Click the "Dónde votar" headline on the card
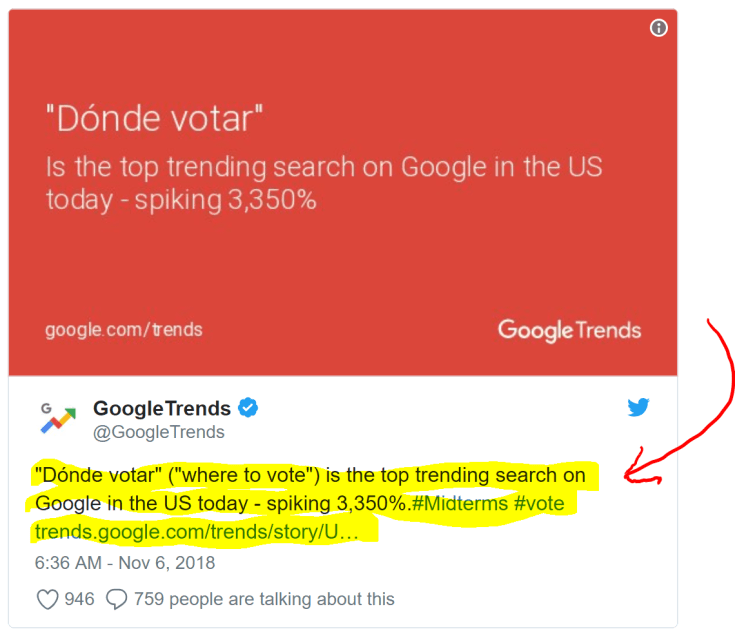Screen dimensions: 735x638 (x=155, y=118)
